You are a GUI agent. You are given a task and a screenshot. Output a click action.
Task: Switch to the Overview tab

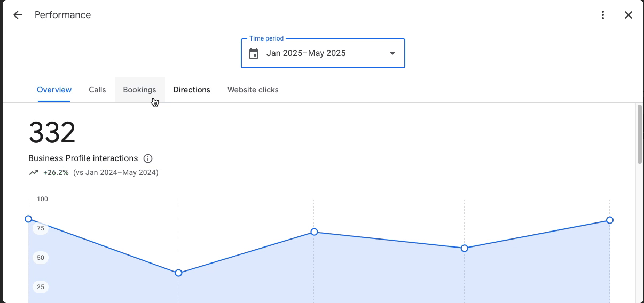pyautogui.click(x=54, y=90)
